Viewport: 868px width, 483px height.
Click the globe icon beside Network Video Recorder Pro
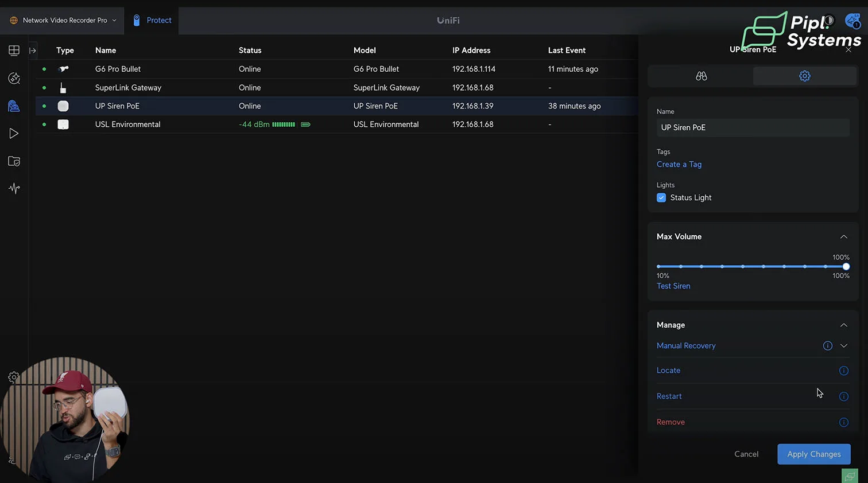pos(14,20)
